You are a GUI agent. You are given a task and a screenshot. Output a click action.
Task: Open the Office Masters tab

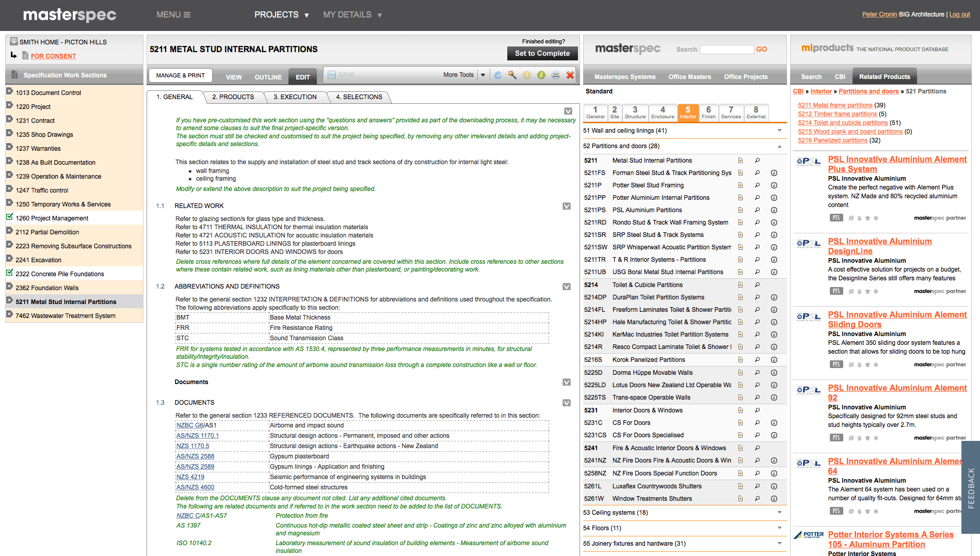click(689, 77)
